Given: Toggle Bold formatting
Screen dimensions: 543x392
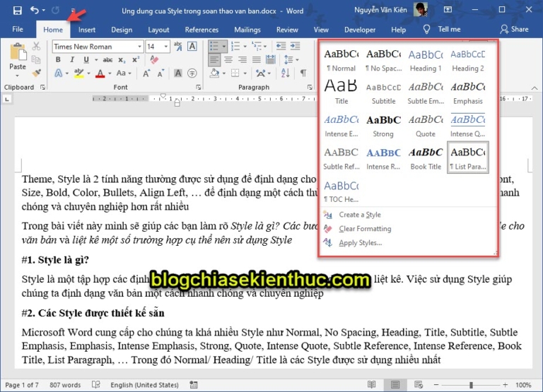Looking at the screenshot, I should point(58,59).
